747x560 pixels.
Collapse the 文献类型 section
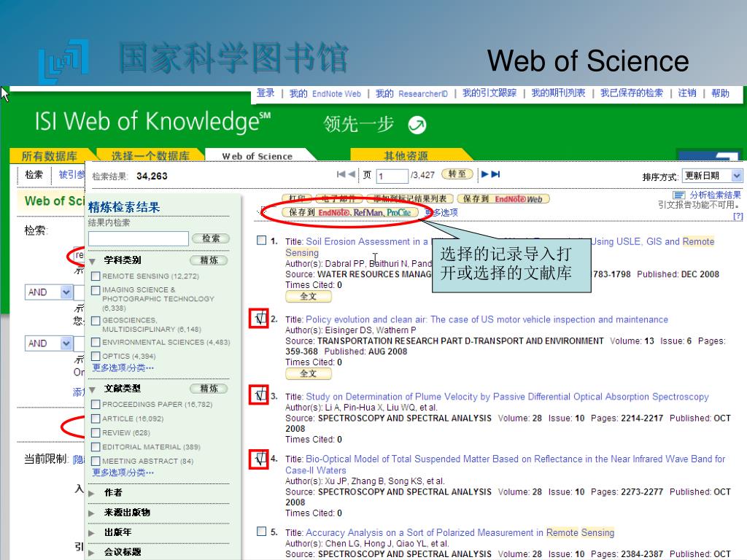point(93,389)
